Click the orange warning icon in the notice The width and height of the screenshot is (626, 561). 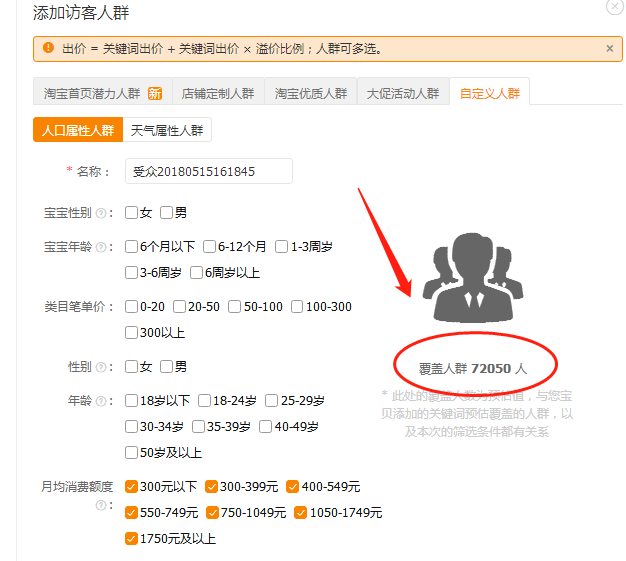[x=47, y=48]
